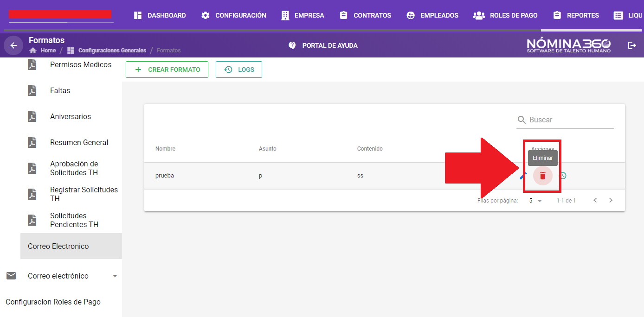
Task: Open the Contratos menu
Action: 366,15
